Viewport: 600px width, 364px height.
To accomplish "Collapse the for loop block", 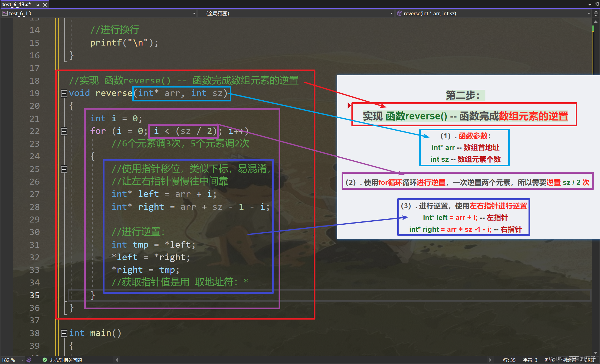I will [x=64, y=131].
